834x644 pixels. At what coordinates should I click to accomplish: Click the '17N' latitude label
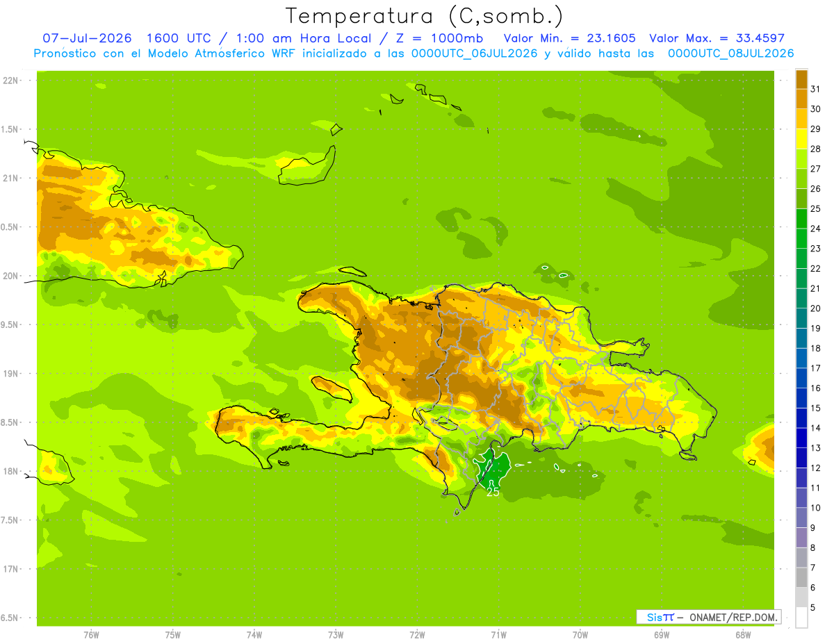(10, 569)
